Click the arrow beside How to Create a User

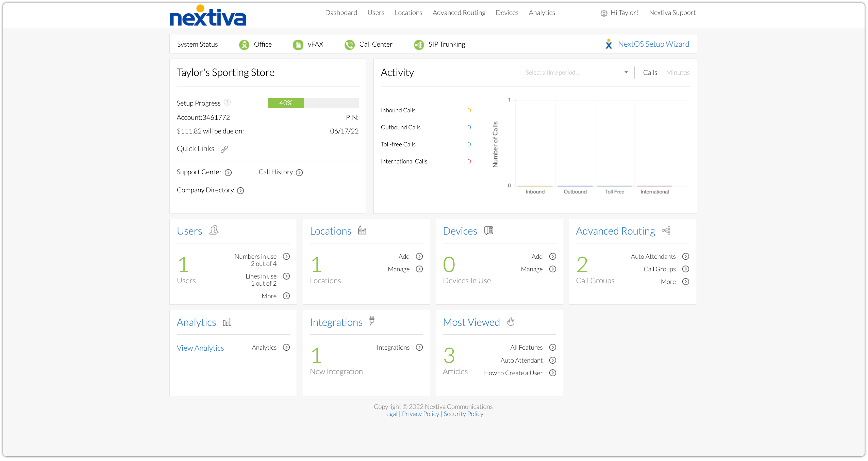[553, 373]
